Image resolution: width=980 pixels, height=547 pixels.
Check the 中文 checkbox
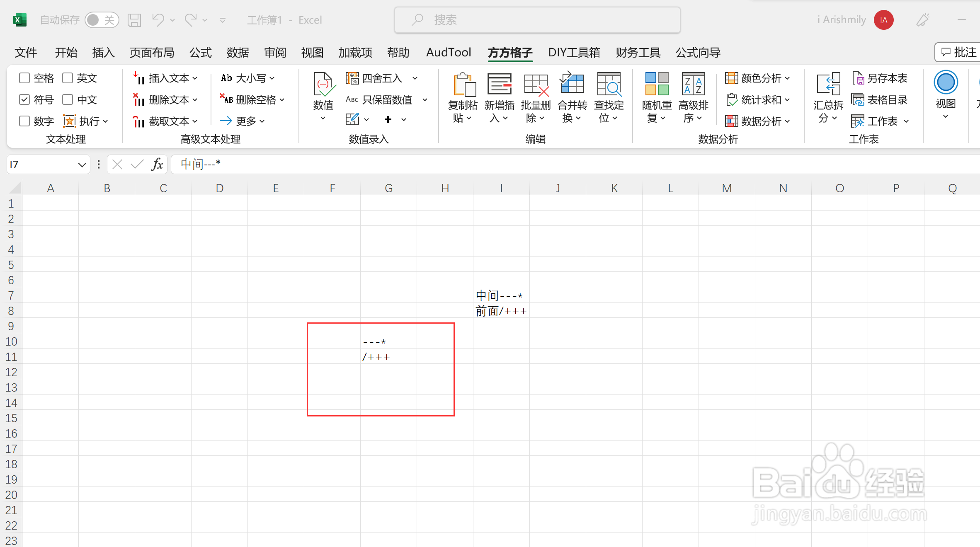pos(68,99)
